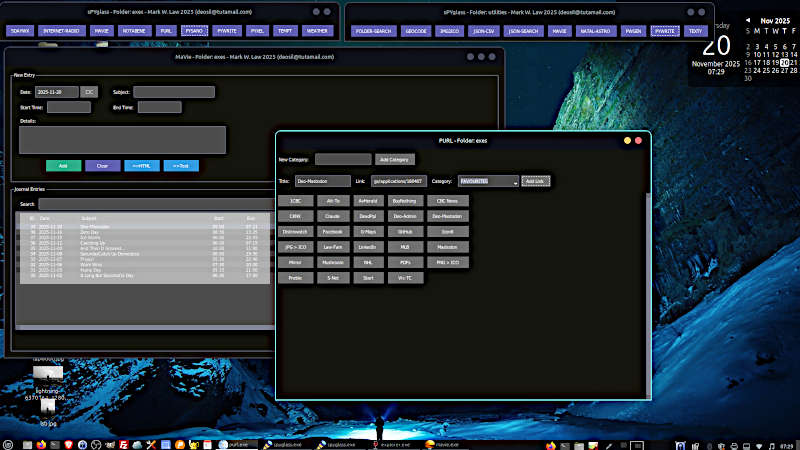The height and width of the screenshot is (450, 800).
Task: Click Add Category in PURL
Action: click(394, 160)
